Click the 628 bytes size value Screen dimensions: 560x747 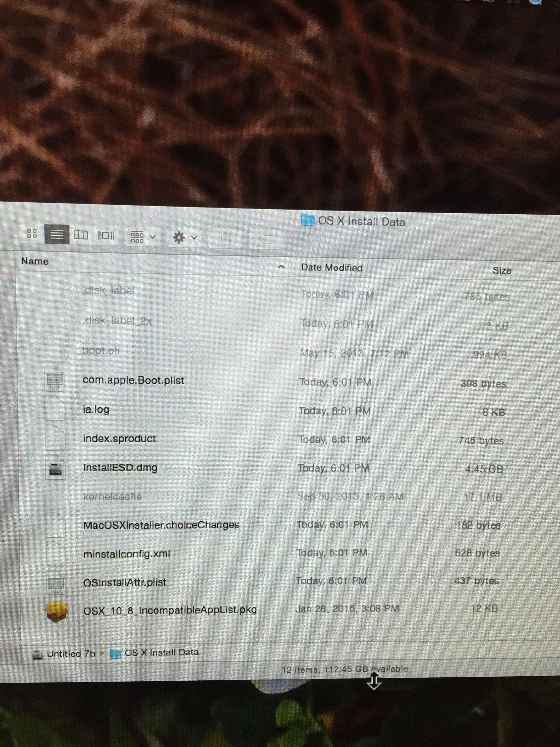tap(477, 553)
